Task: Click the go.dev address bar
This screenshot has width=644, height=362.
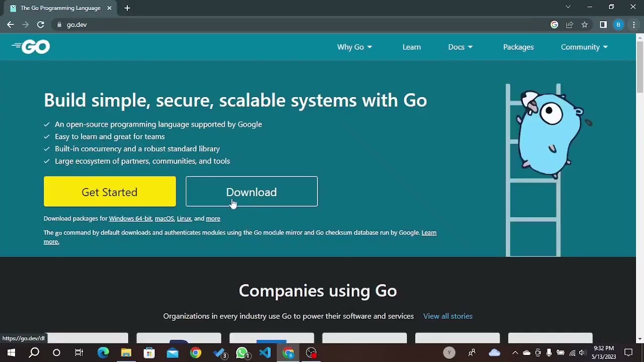Action: click(x=302, y=25)
